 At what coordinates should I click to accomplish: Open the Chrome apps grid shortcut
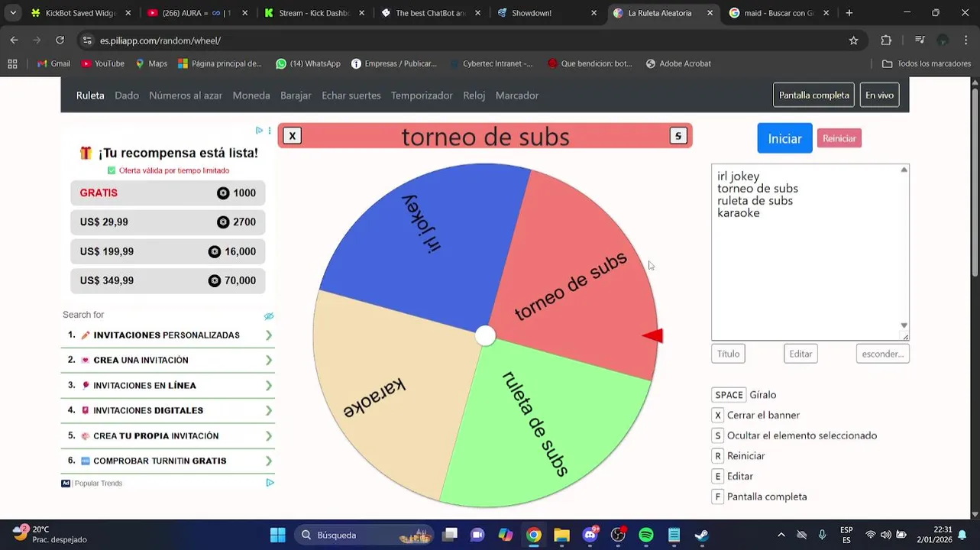click(x=12, y=63)
